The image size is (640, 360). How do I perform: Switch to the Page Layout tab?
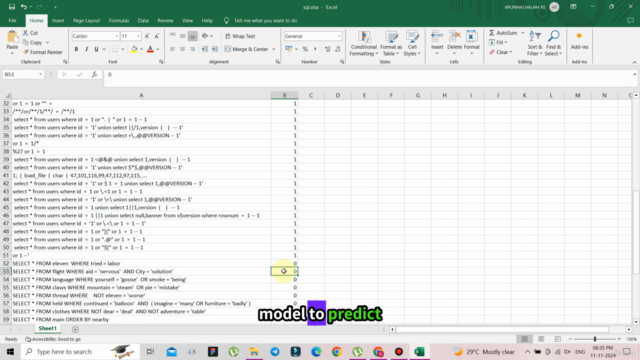[86, 20]
